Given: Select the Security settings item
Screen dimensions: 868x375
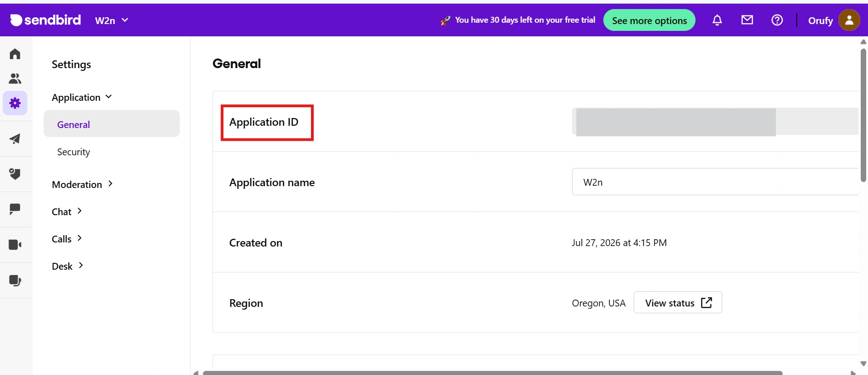Looking at the screenshot, I should 74,152.
